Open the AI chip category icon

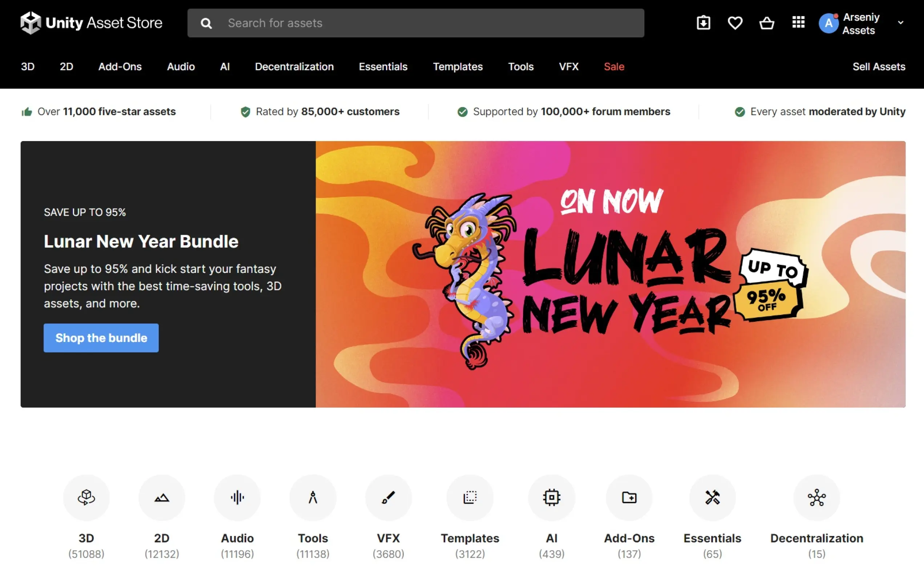551,497
